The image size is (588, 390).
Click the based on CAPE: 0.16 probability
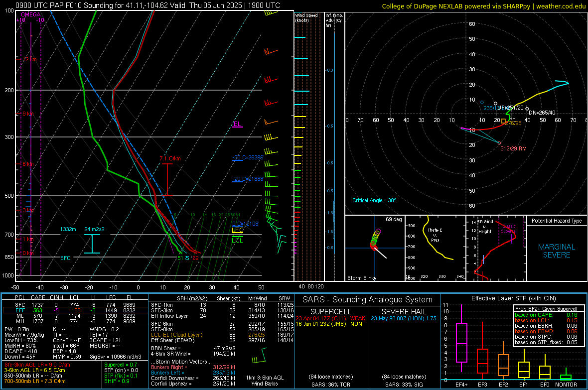pos(546,315)
